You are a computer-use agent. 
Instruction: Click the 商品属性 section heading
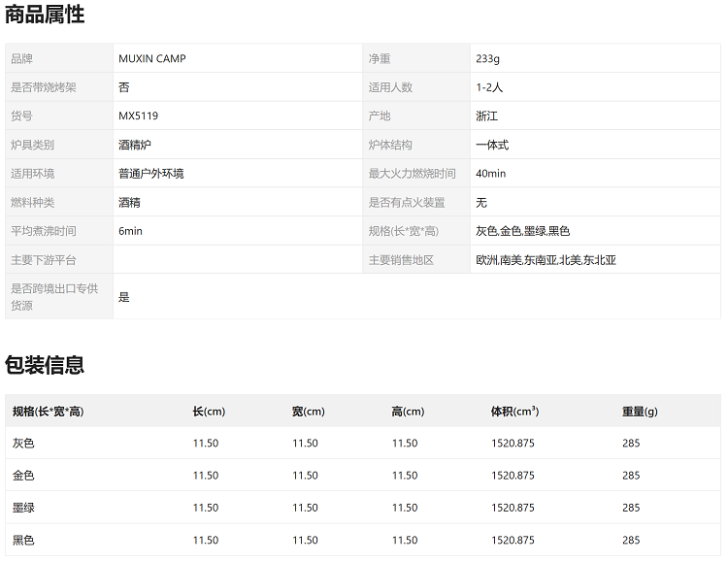click(x=45, y=15)
